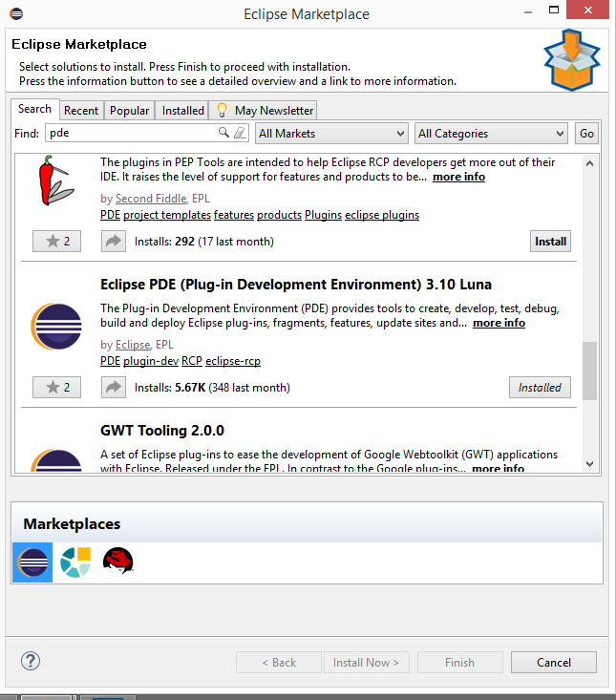
Task: Share the PEP Tools entry via arrow icon
Action: 114,242
